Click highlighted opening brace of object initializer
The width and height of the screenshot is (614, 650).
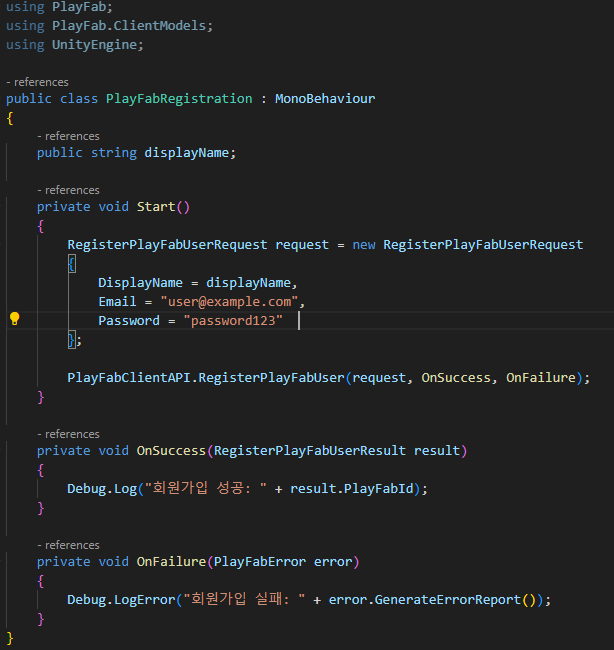[72, 264]
